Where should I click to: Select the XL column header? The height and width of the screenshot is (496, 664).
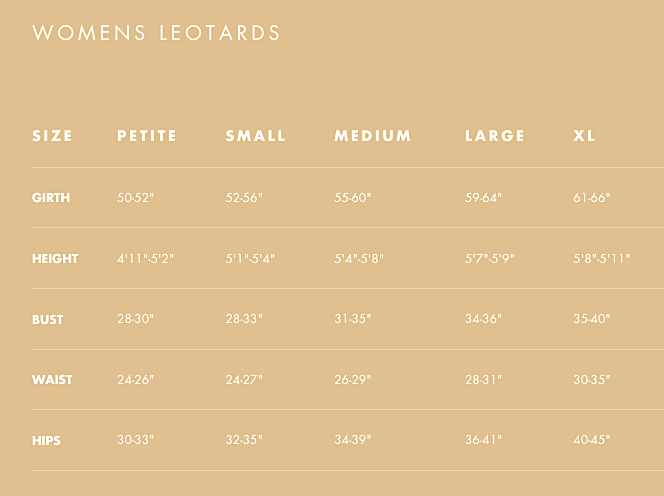(x=584, y=136)
